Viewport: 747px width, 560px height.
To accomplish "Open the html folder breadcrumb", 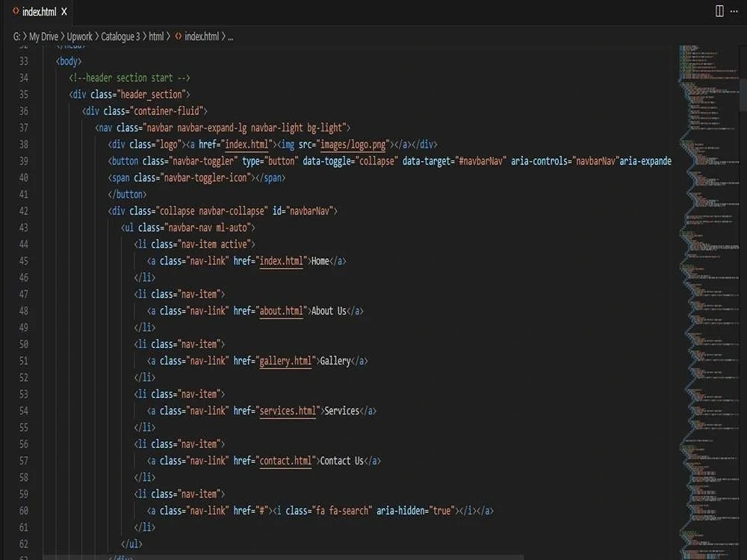I will [x=156, y=37].
